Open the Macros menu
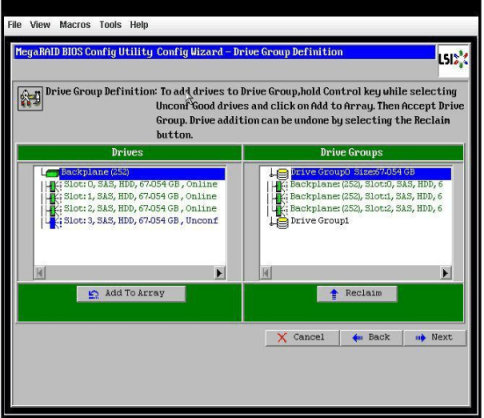This screenshot has width=484, height=418. (75, 25)
